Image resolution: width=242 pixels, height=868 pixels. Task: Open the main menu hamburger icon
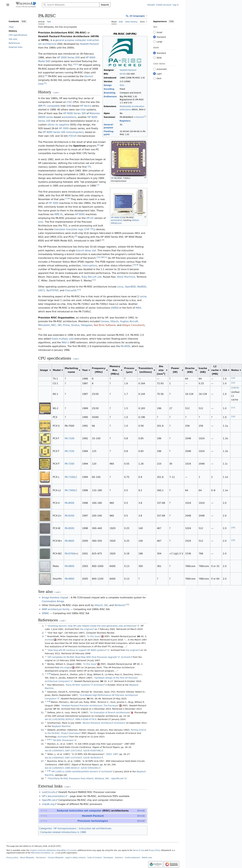point(8,5)
